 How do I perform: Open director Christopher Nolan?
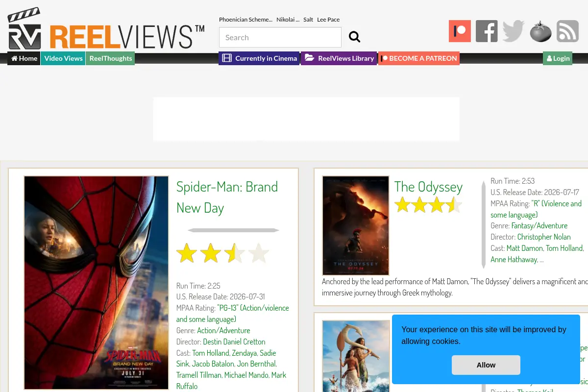(544, 237)
